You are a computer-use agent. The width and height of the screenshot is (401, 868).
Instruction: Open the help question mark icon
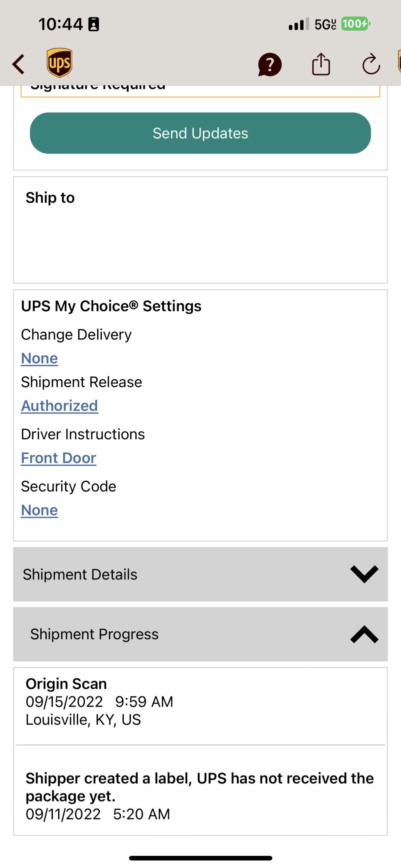[x=270, y=65]
